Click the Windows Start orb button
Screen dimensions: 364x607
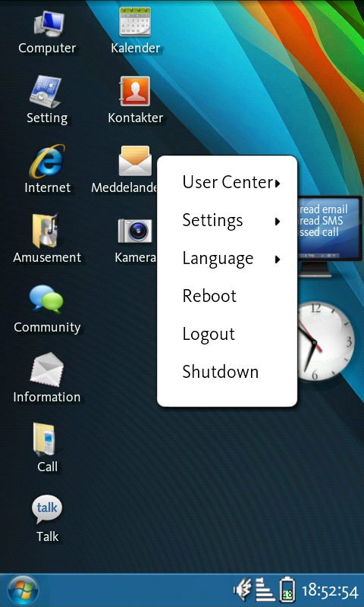coord(23,591)
